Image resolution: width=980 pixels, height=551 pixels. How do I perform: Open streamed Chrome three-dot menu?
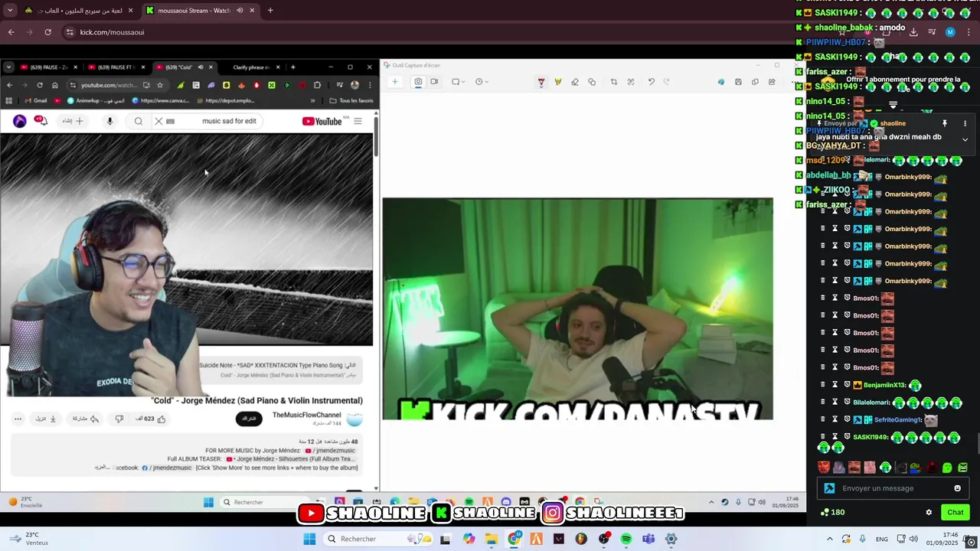368,85
